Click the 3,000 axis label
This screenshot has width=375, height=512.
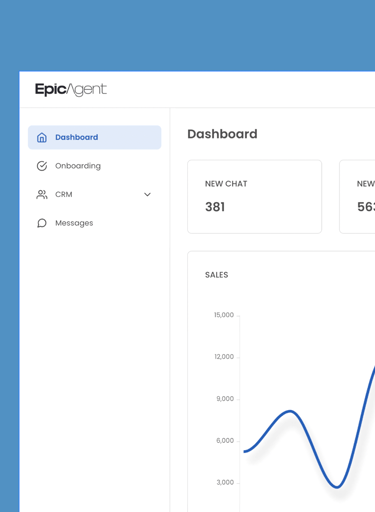[x=225, y=482]
